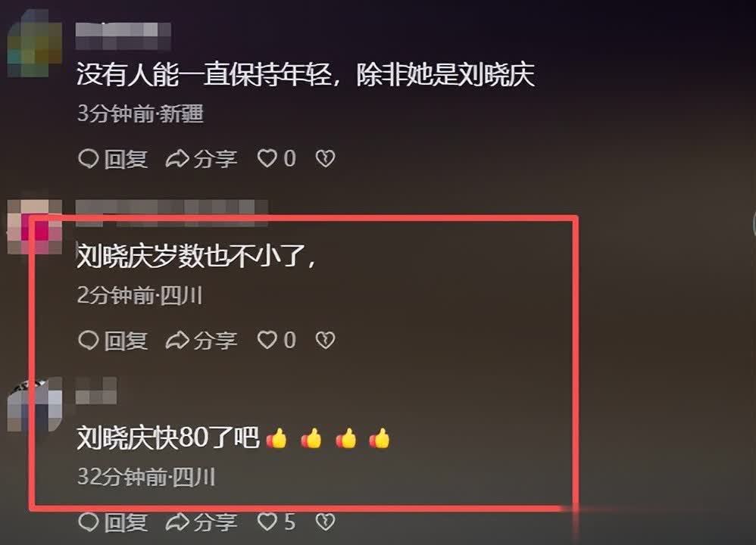Reply to the 刘晓庆快80了吧 comment
Viewport: 756px width, 545px height.
(x=113, y=522)
